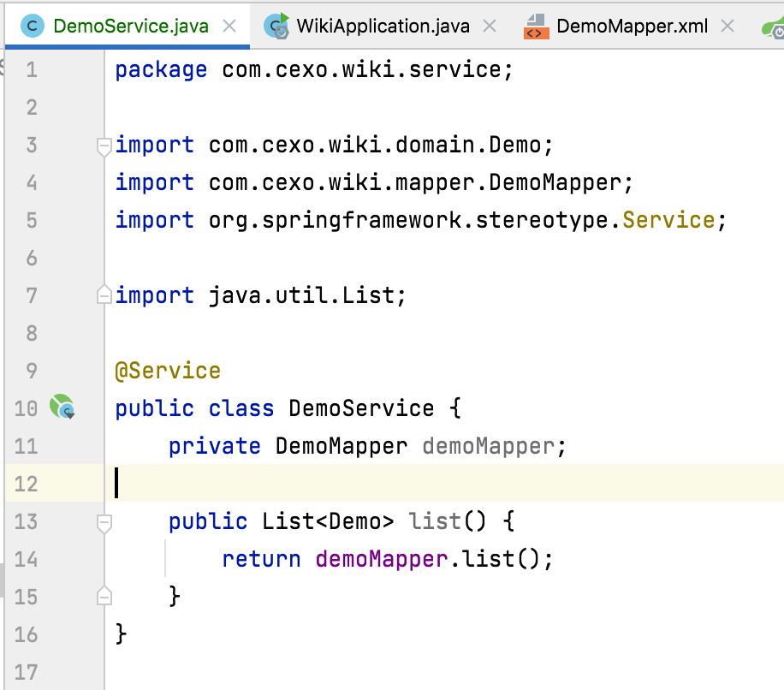Screen dimensions: 784x690
Task: Click the import fold end marker at line 7
Action: (104, 294)
